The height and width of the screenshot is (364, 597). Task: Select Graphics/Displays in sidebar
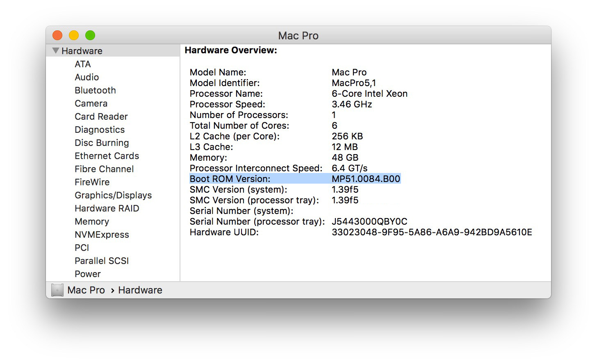coord(113,195)
